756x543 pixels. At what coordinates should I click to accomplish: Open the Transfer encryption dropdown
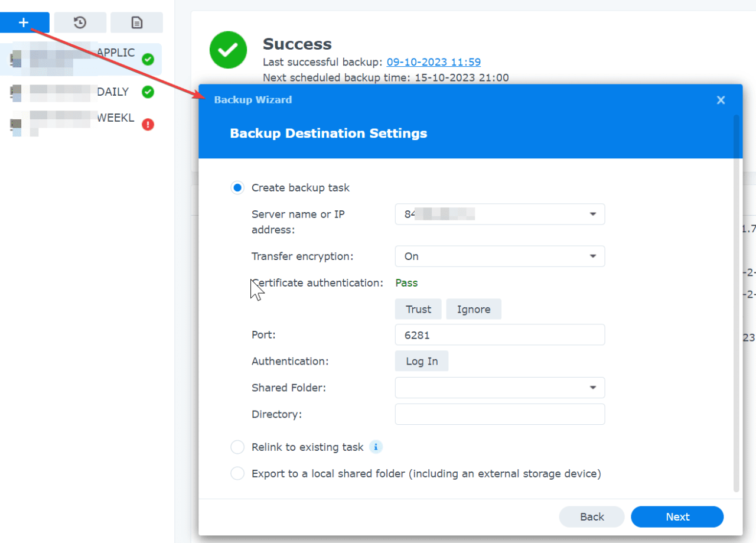click(500, 256)
